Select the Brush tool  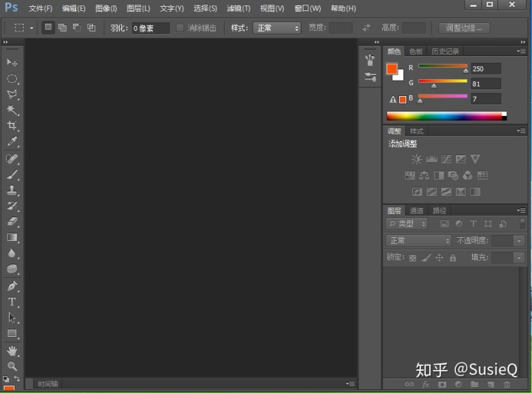tap(12, 174)
